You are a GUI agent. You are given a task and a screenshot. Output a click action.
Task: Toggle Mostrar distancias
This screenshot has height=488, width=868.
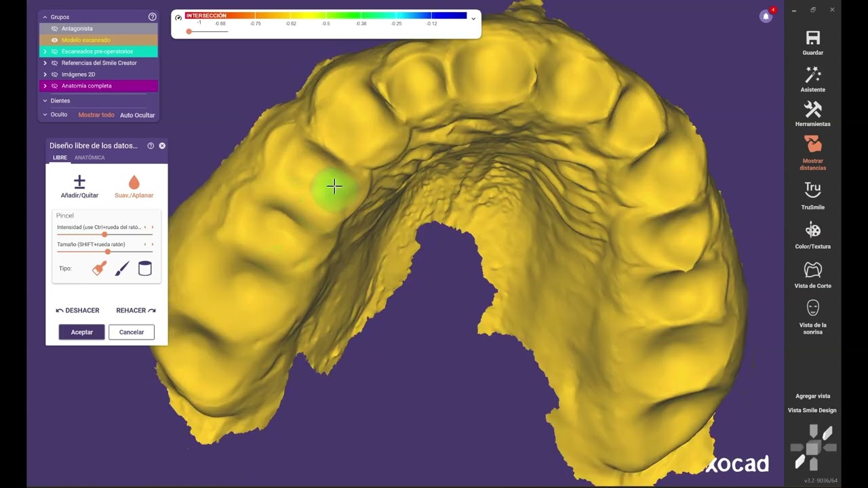[x=812, y=144]
